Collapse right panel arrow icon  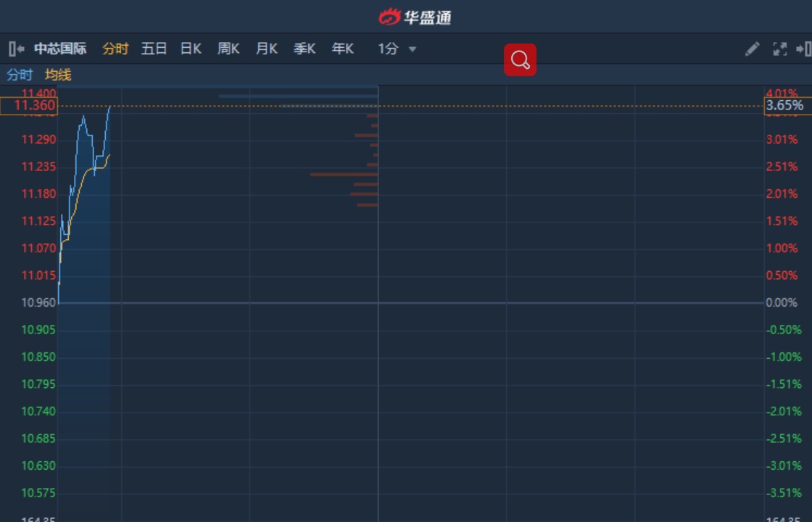click(804, 49)
